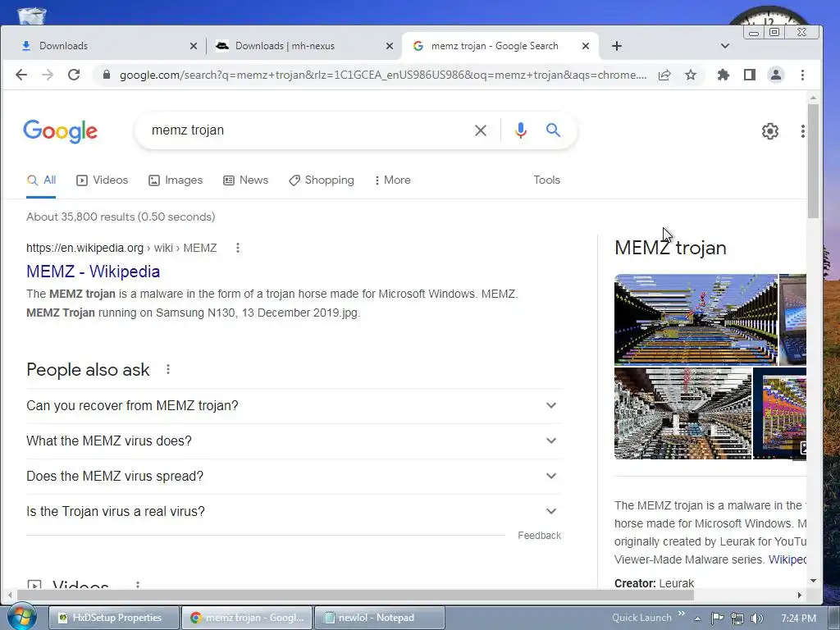Expand 'Can you recover from MEMZ trojan?'
This screenshot has width=840, height=630.
(294, 405)
